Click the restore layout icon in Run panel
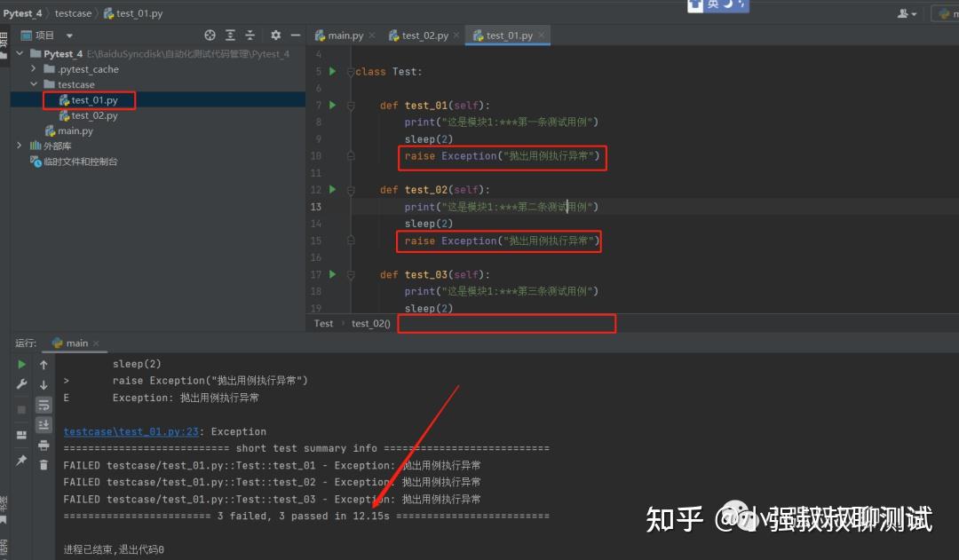Image resolution: width=959 pixels, height=560 pixels. 21,435
